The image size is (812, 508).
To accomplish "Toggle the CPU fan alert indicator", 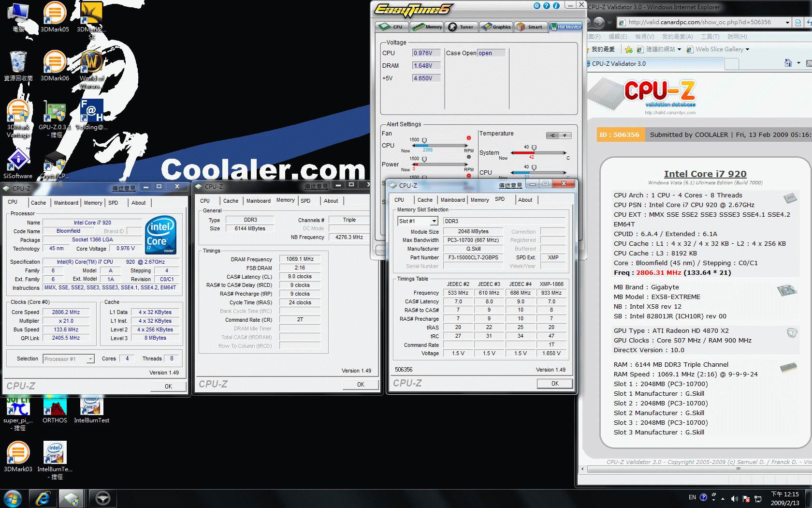I will 468,138.
